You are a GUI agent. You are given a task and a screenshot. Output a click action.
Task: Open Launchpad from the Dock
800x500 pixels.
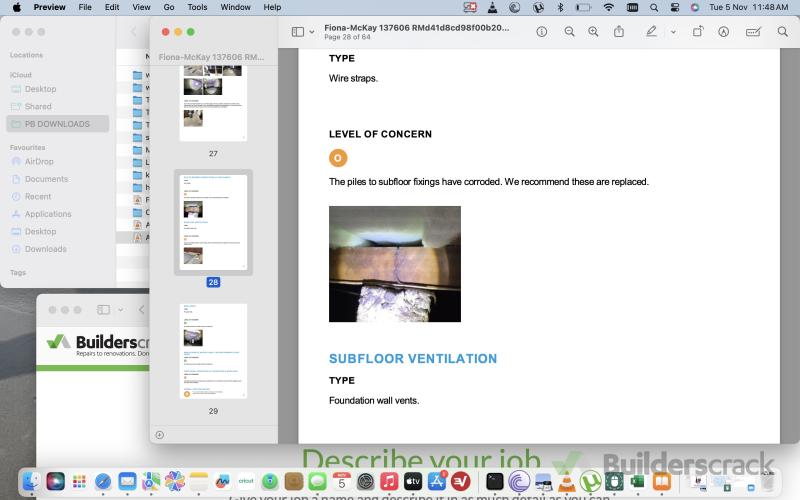click(79, 481)
